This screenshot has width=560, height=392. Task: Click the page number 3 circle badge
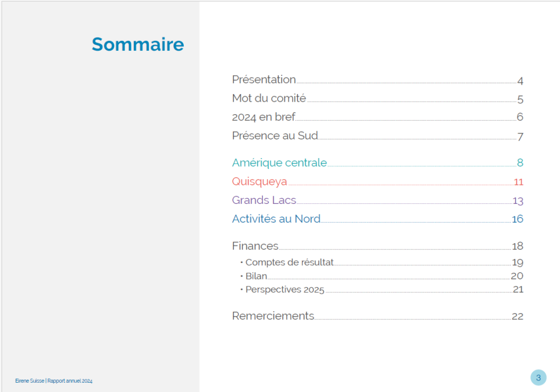(x=538, y=377)
